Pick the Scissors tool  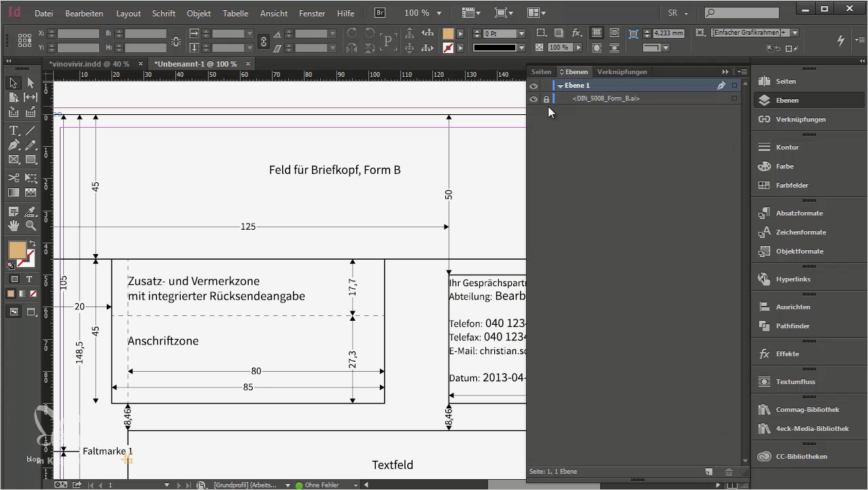point(14,178)
